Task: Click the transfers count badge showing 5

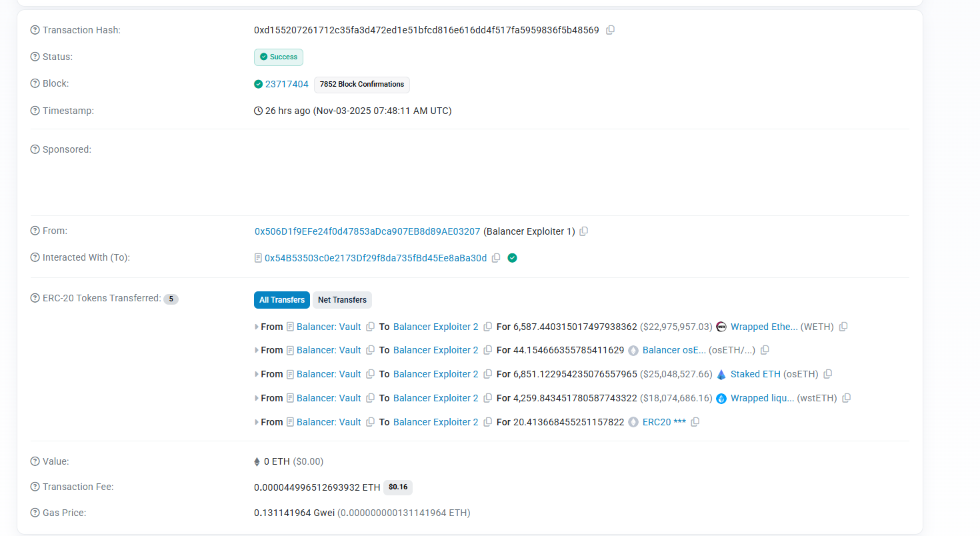Action: click(171, 299)
